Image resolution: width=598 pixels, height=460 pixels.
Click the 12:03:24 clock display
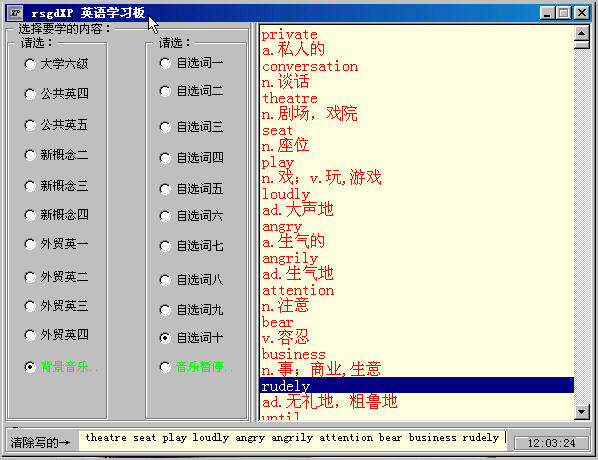551,443
